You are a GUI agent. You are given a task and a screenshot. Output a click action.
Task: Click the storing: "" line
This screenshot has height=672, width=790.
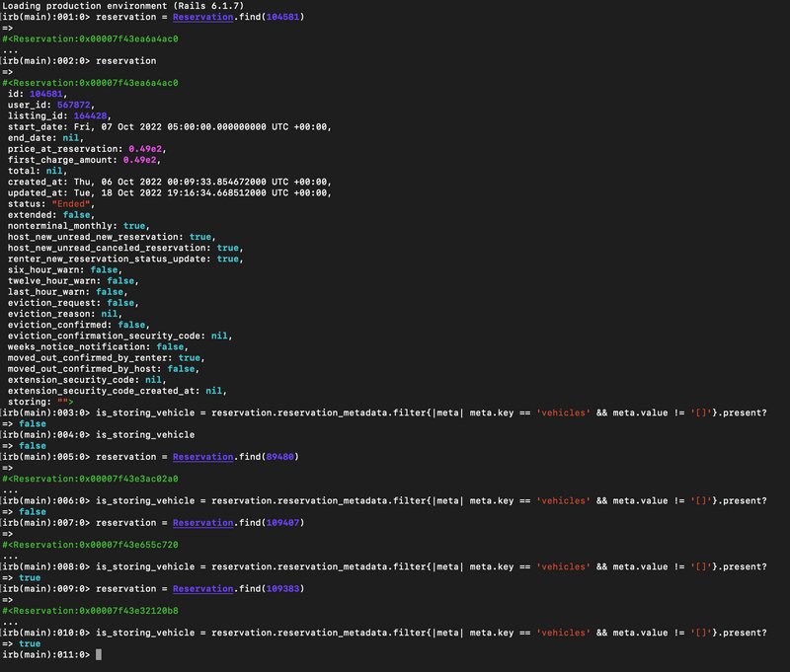point(40,402)
